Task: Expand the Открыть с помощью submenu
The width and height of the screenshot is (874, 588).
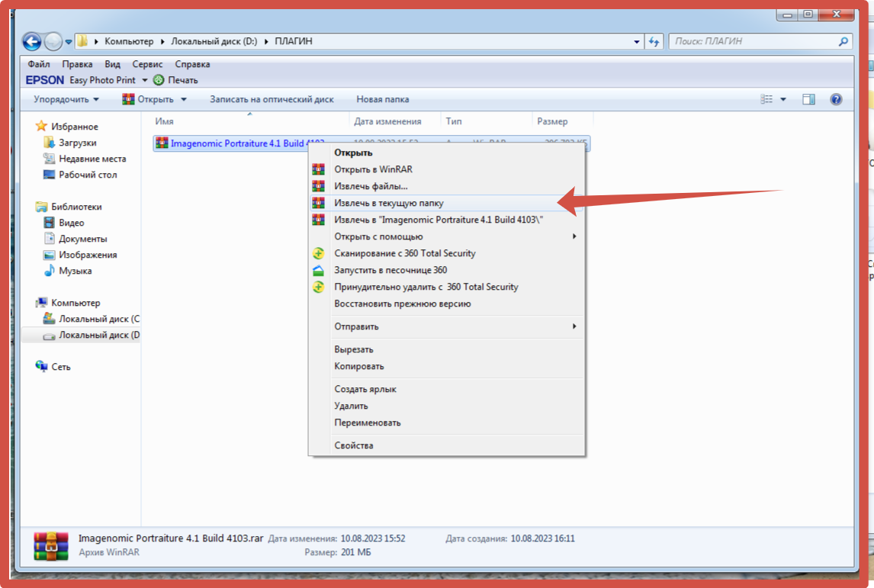Action: pyautogui.click(x=446, y=236)
